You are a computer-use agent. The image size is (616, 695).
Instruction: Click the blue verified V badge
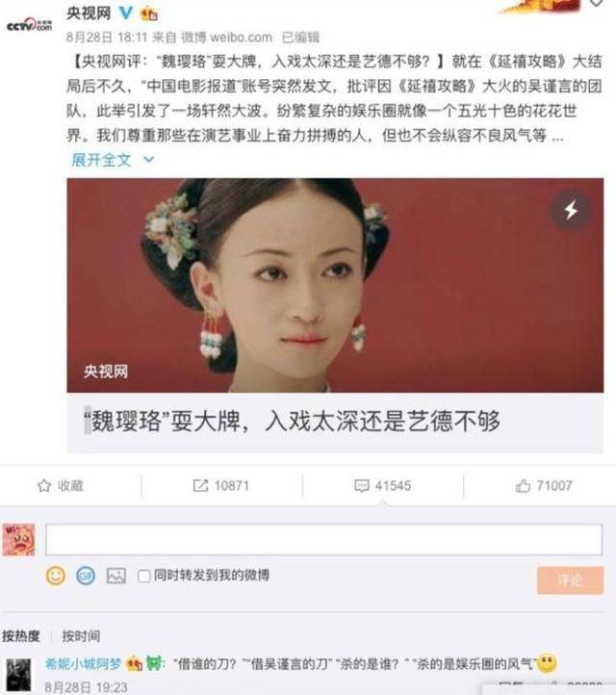pyautogui.click(x=126, y=13)
